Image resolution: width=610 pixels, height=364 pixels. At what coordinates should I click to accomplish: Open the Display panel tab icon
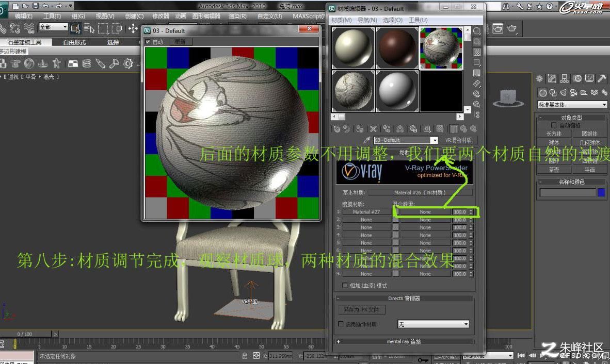tap(590, 79)
